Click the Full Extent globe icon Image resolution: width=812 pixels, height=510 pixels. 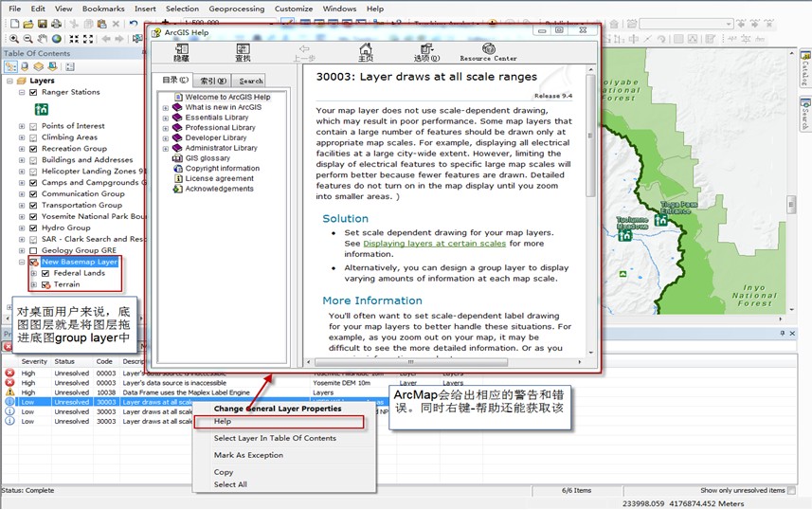point(57,39)
